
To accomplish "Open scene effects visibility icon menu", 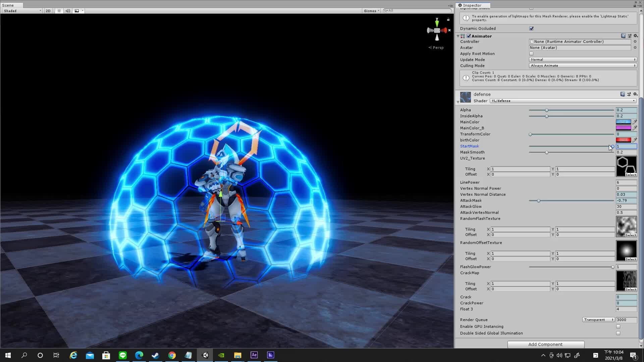I will 76,11.
